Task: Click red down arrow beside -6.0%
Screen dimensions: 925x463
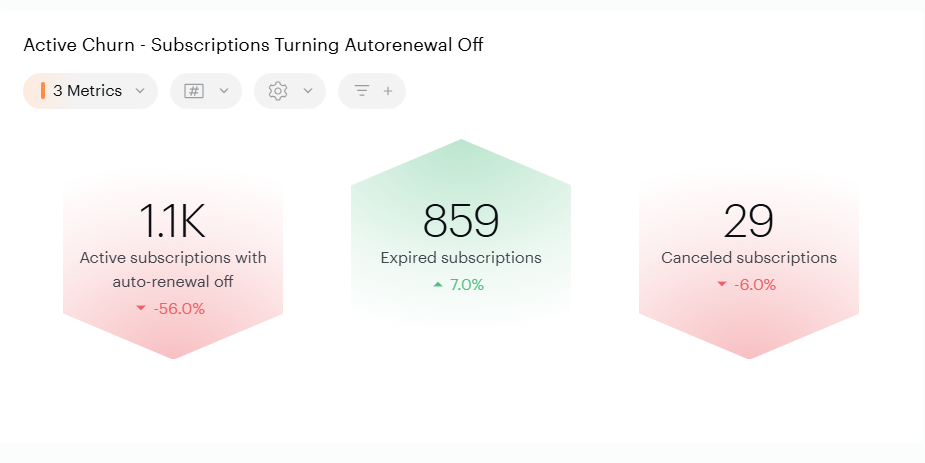Action: [721, 285]
